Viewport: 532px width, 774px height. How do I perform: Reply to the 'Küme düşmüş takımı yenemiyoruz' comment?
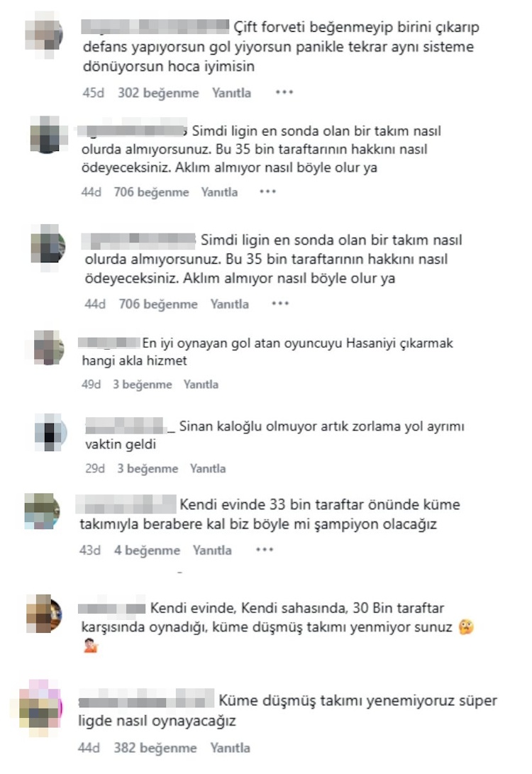[x=230, y=748]
